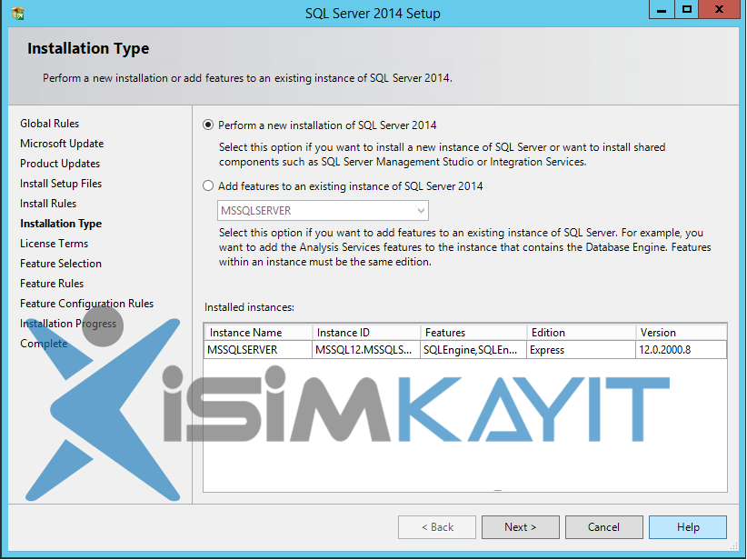
Task: Minimize the SQL Server 2014 Setup window
Action: pos(662,10)
